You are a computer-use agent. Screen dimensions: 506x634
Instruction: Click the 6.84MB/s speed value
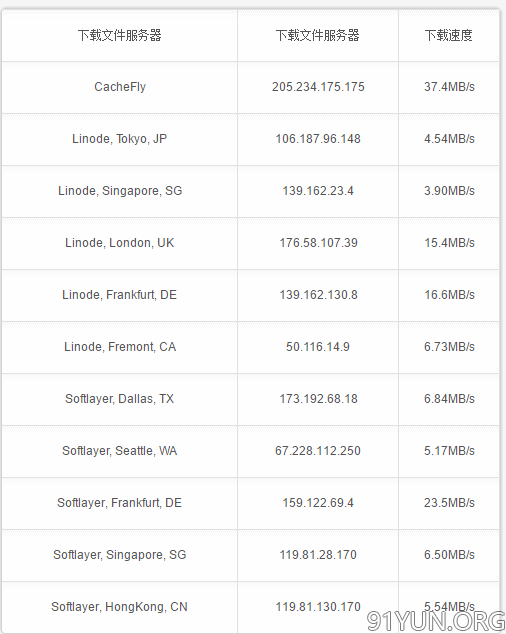pyautogui.click(x=449, y=399)
